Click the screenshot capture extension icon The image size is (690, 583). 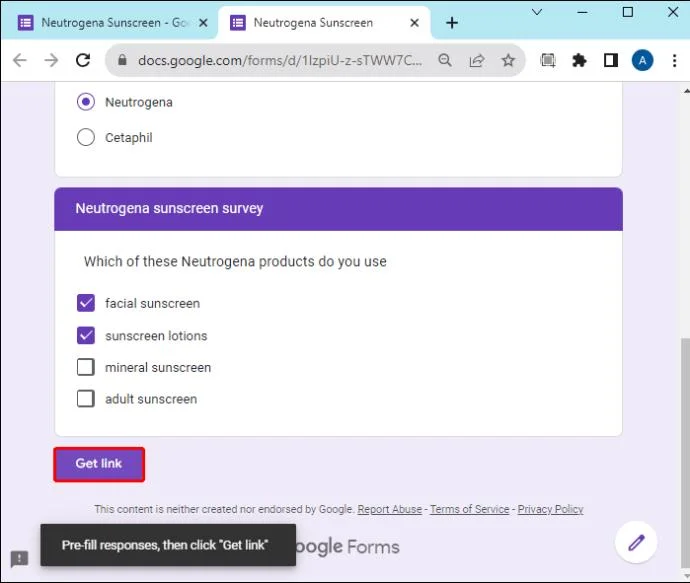click(x=547, y=60)
